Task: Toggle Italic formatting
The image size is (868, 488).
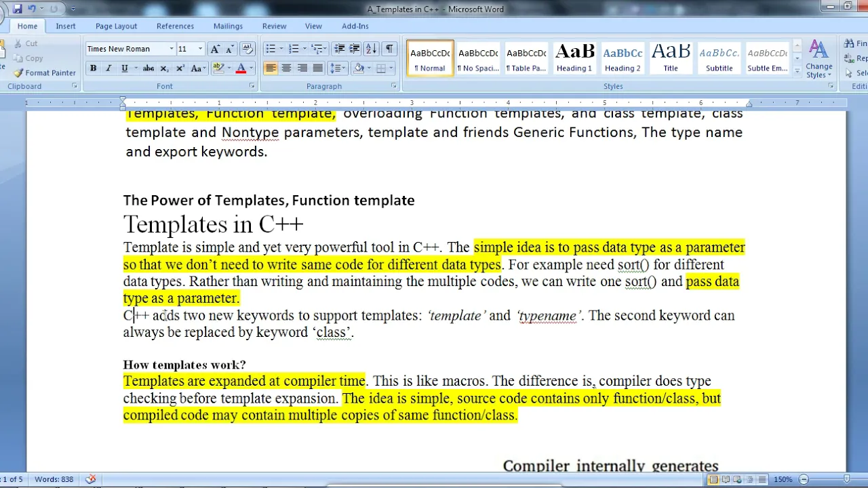Action: point(108,68)
